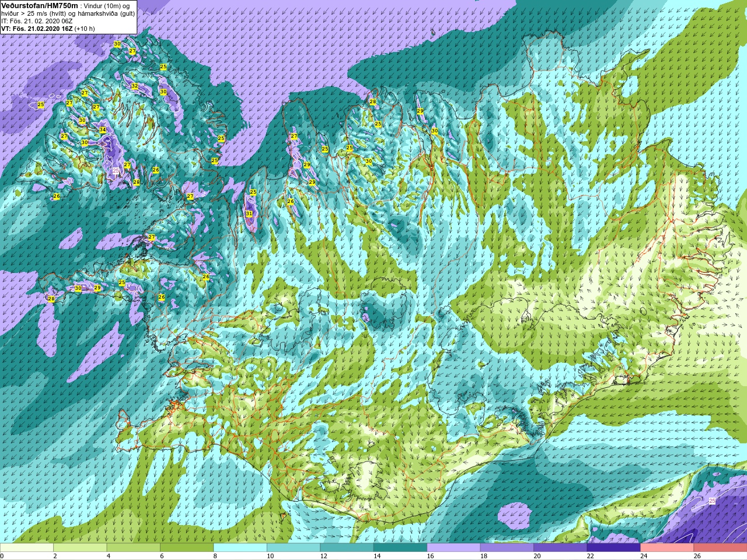Click the 24–26 m/s light pink legend swatch

pos(667,548)
